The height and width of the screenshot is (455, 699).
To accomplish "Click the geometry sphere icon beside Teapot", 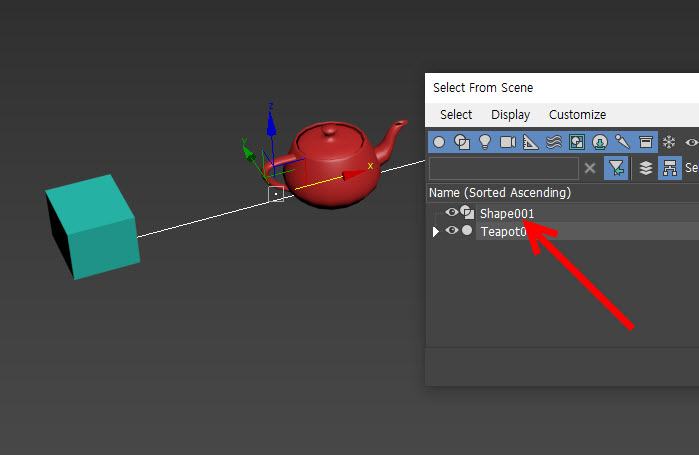I will 467,230.
